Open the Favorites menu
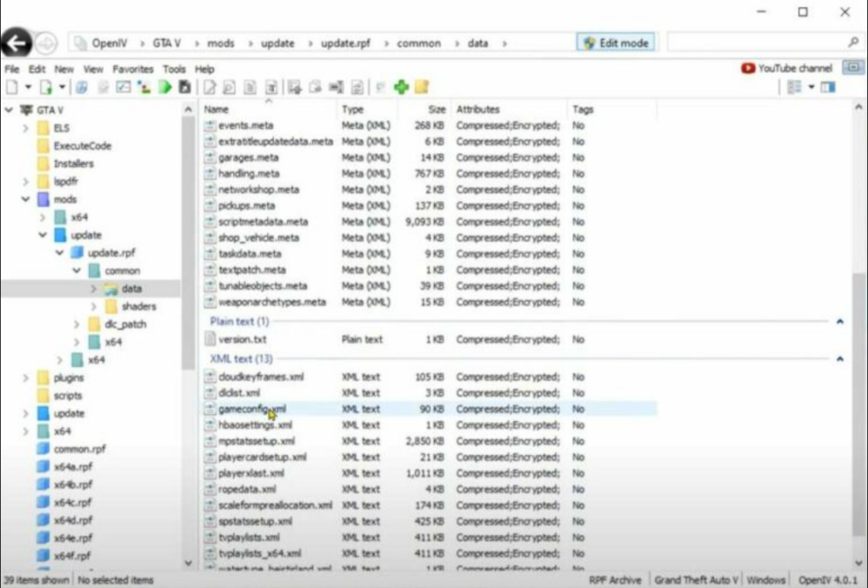The height and width of the screenshot is (588, 868). click(x=132, y=69)
